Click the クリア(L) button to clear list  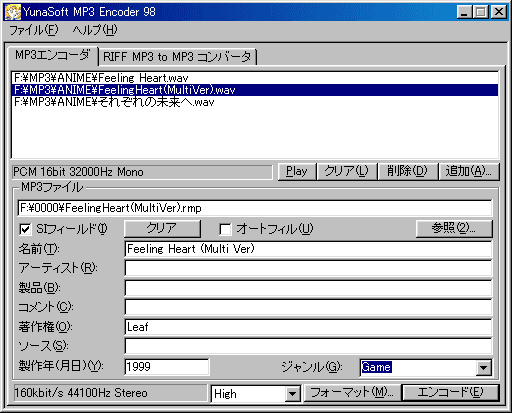[x=347, y=172]
